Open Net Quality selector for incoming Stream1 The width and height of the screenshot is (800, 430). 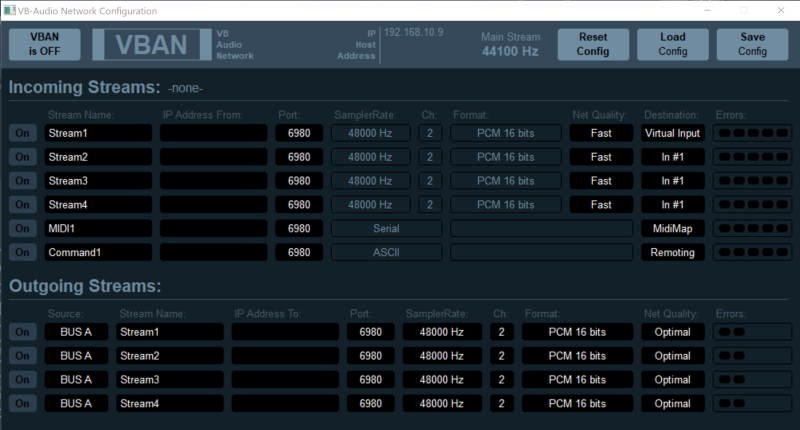[x=601, y=133]
